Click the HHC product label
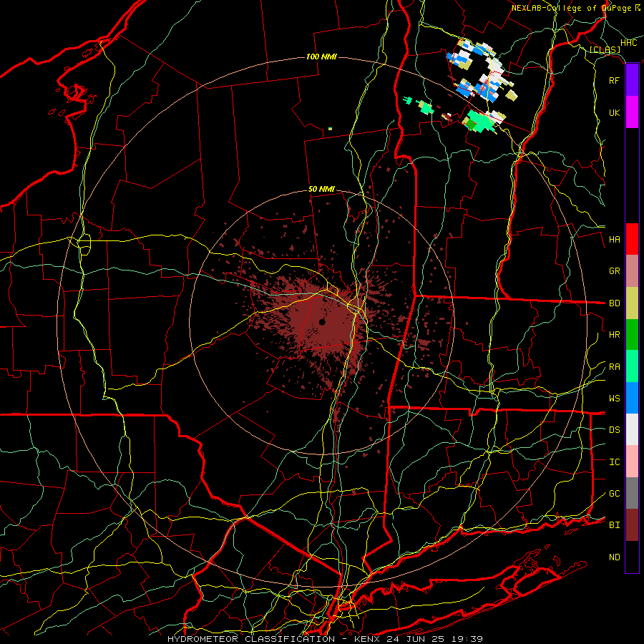 click(x=628, y=42)
